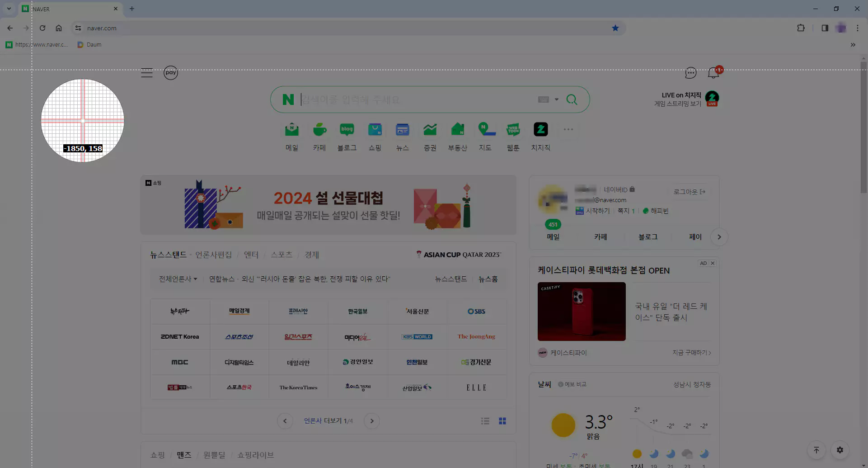Screen dimensions: 868x468
Task: Open the 페이 tab in the profile box
Action: click(695, 237)
